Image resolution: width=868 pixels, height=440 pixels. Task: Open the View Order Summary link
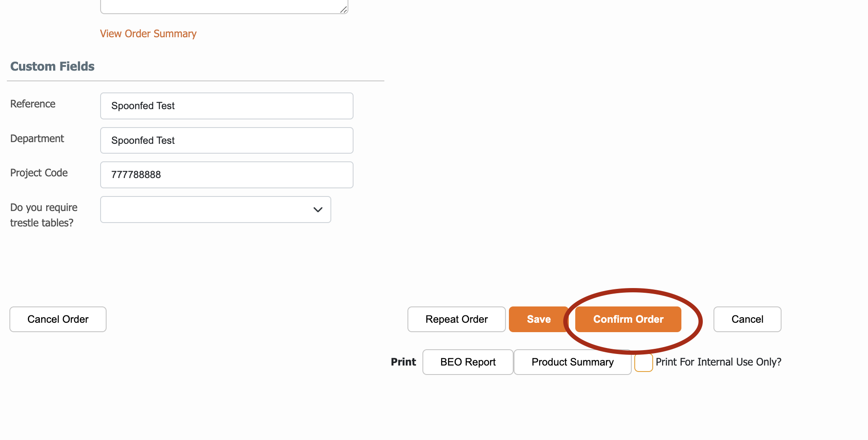coord(148,34)
